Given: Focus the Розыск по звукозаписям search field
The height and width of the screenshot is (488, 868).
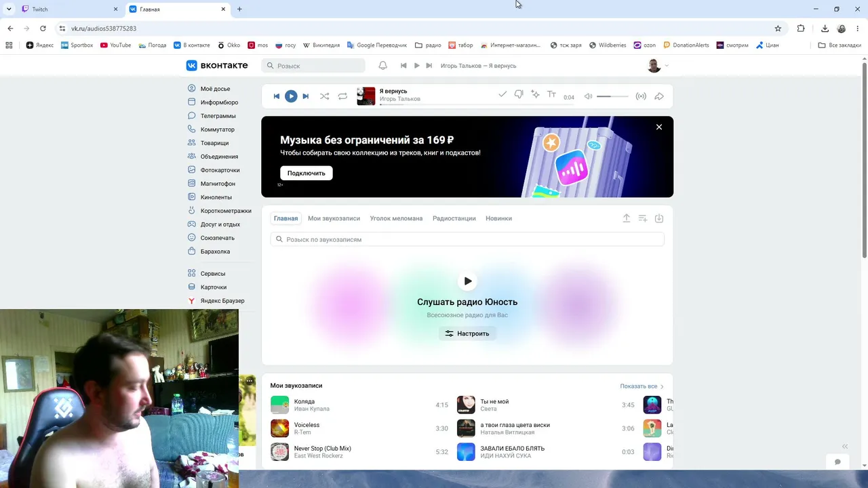Looking at the screenshot, I should (467, 239).
